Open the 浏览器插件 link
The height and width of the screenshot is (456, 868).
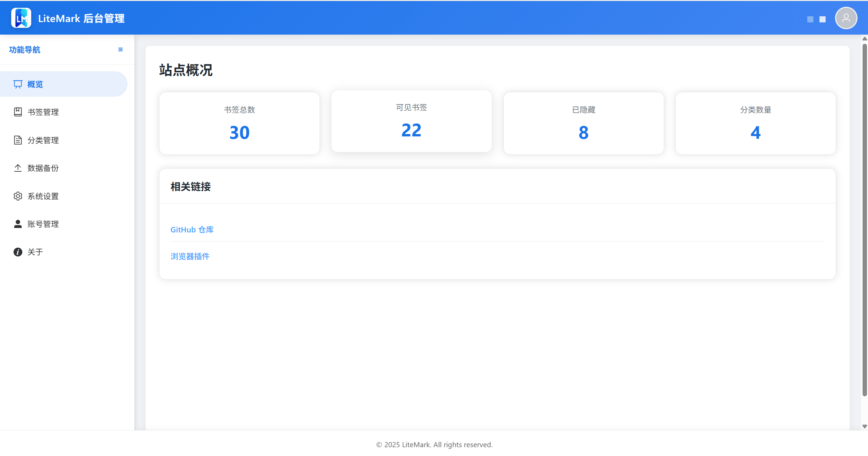(x=190, y=256)
